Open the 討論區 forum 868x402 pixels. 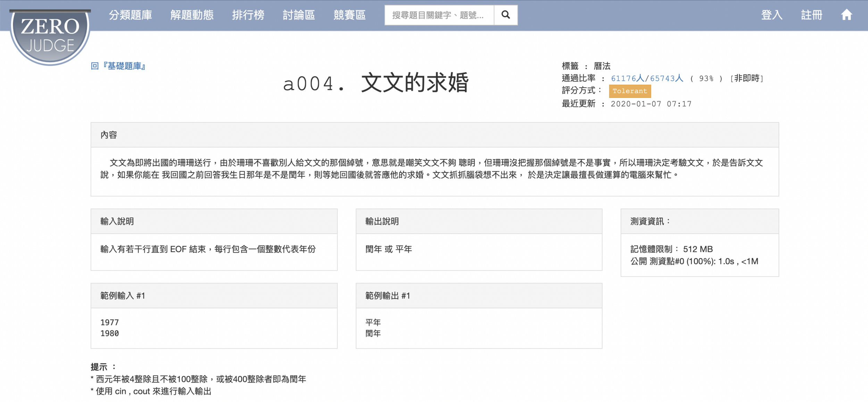(299, 15)
